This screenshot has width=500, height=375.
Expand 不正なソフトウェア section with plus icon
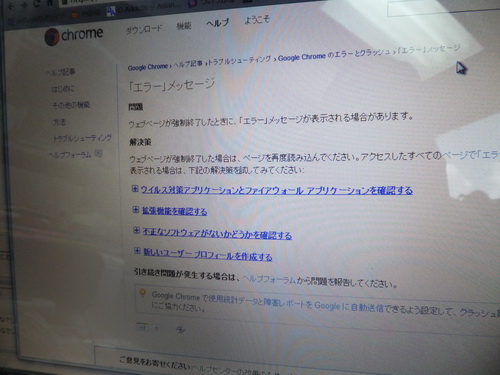(136, 230)
